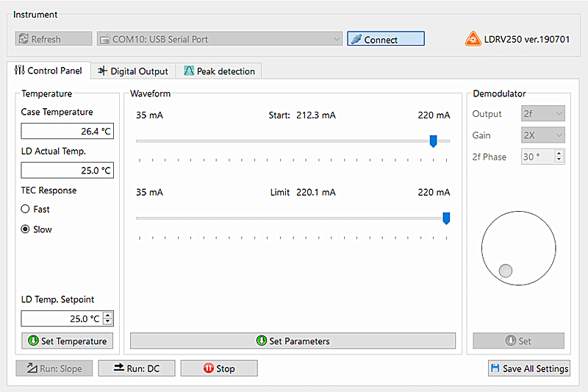This screenshot has width=588, height=392.
Task: Click the Run: DC button
Action: tap(137, 368)
